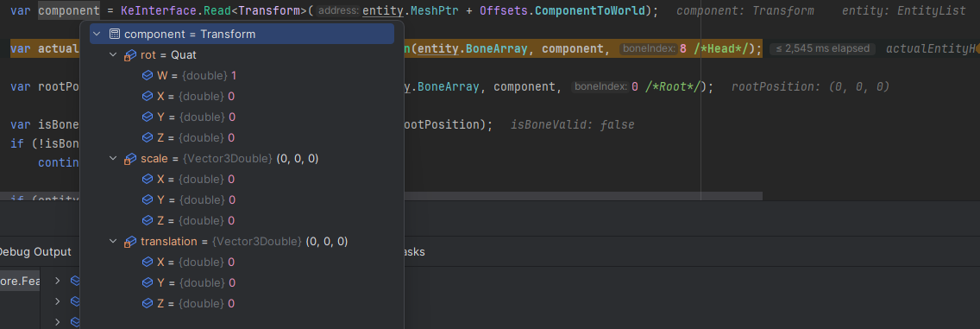
Task: Collapse the translation Vector3Double node
Action: pos(113,242)
